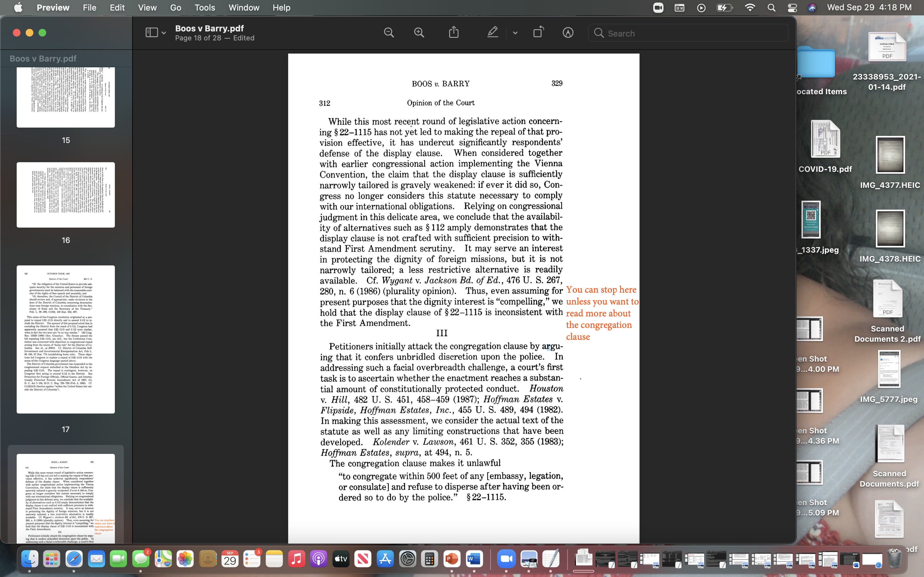Click the Zoom Out magnifier icon
924x577 pixels.
pyautogui.click(x=389, y=33)
